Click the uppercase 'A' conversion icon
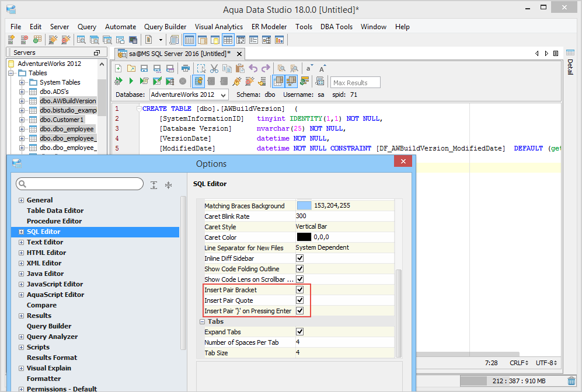The image size is (582, 392). (322, 68)
